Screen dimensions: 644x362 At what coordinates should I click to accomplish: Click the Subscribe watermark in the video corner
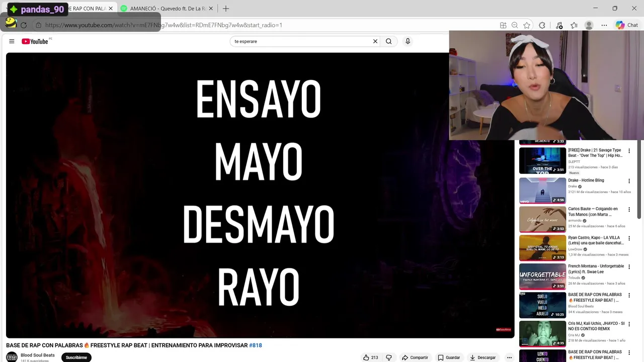click(x=504, y=330)
